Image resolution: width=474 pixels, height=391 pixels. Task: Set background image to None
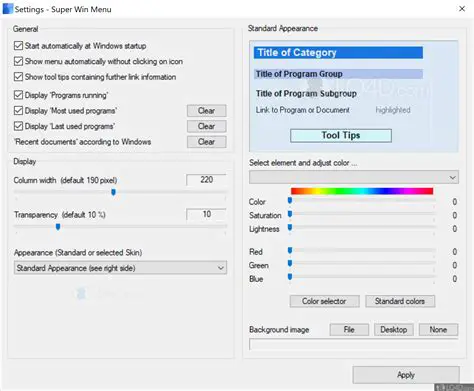(438, 330)
